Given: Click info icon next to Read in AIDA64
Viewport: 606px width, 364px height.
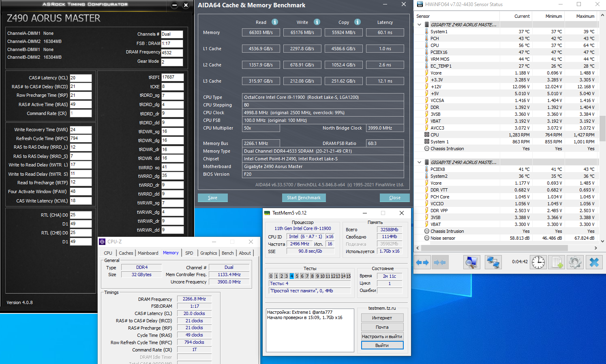Looking at the screenshot, I should (275, 22).
